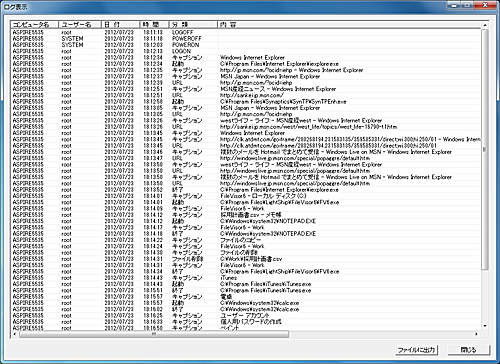
Task: Click the horizontal scrollbar right arrow
Action: (x=477, y=334)
